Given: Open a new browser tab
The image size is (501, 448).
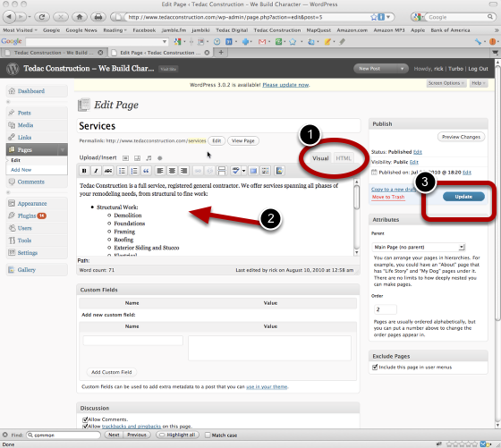Looking at the screenshot, I should point(221,53).
